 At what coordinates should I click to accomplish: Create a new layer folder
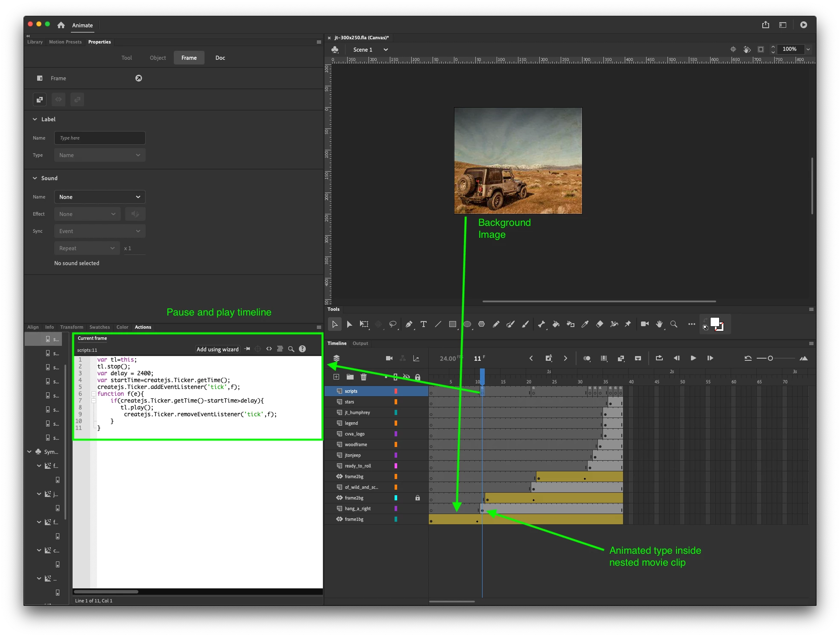tap(350, 377)
